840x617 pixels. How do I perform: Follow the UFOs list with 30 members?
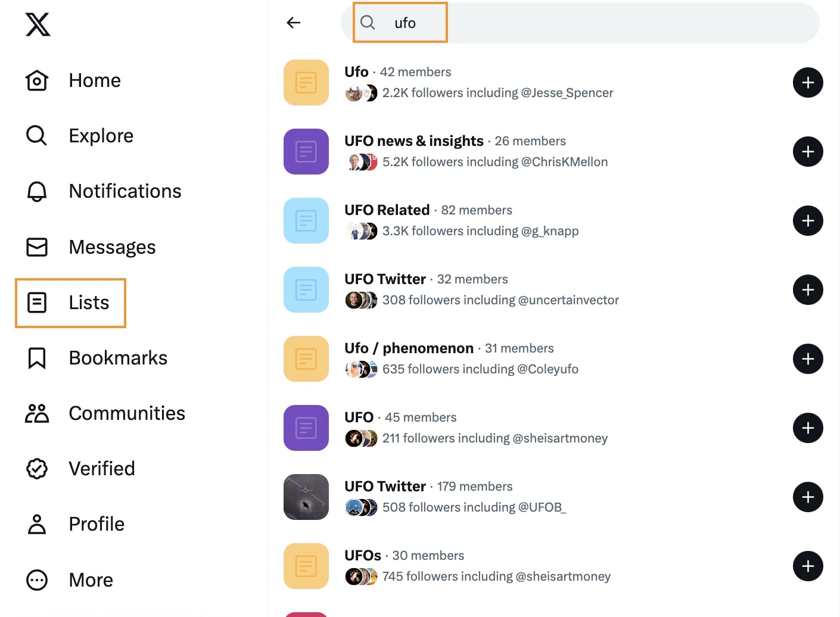click(x=807, y=566)
